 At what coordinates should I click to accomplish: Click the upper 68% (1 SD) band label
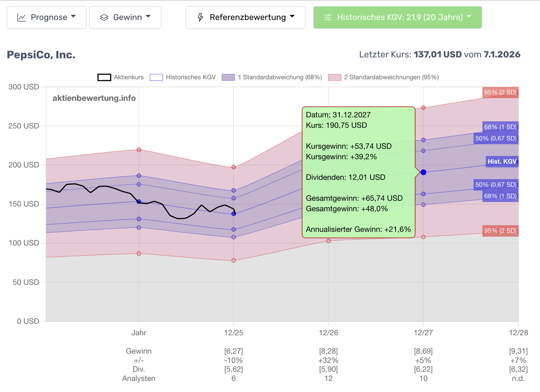(x=500, y=127)
